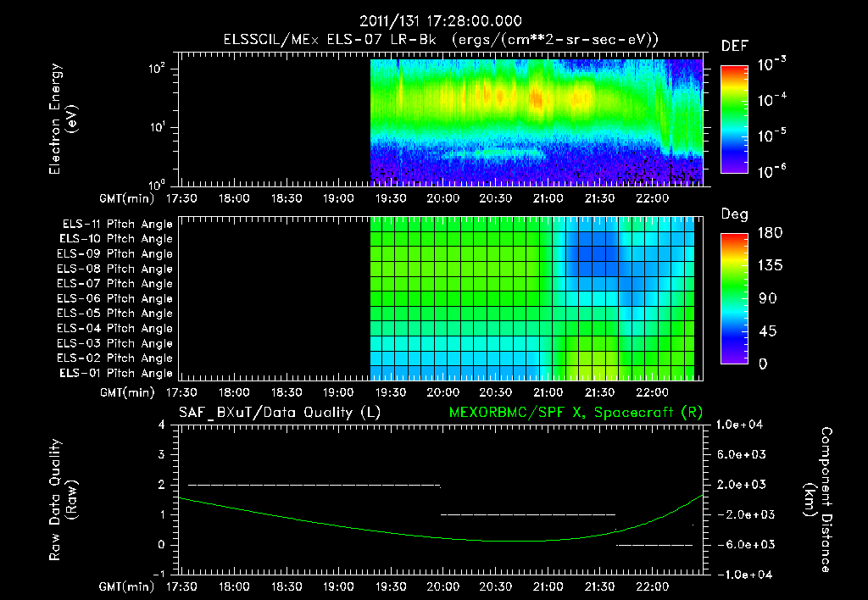The width and height of the screenshot is (868, 600).
Task: Click the 10^-5 tick on DEF color bar
Action: 771,136
